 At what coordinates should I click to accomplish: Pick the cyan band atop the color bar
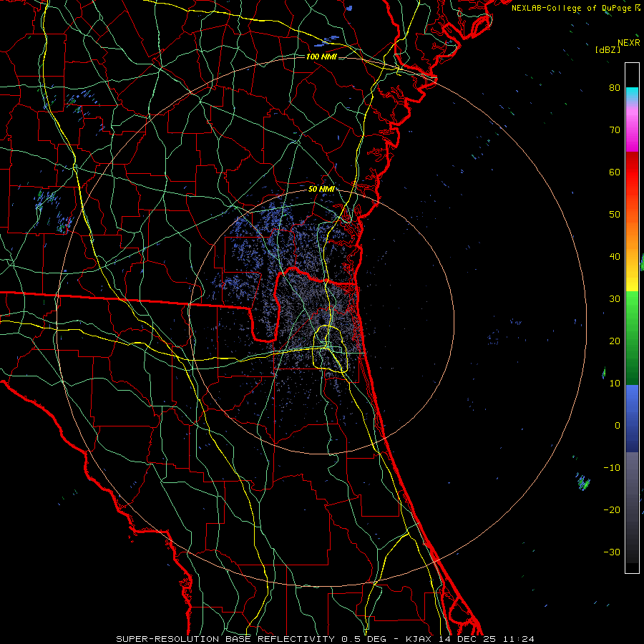point(632,94)
